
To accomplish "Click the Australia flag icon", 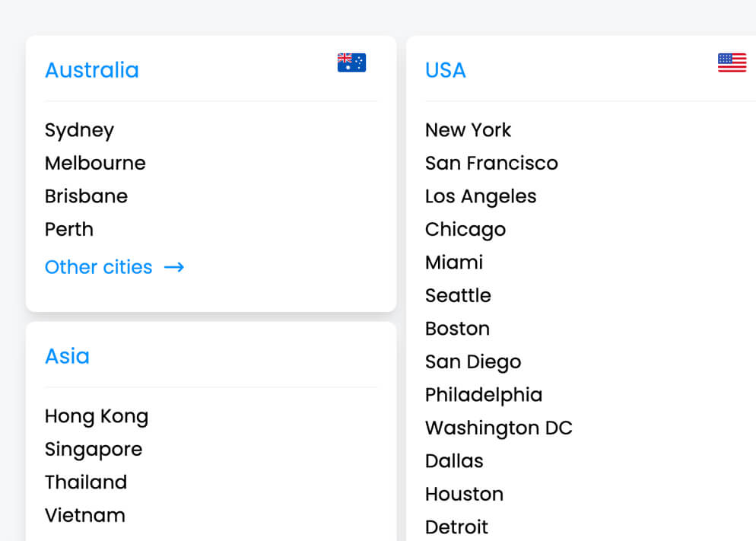I will coord(351,63).
